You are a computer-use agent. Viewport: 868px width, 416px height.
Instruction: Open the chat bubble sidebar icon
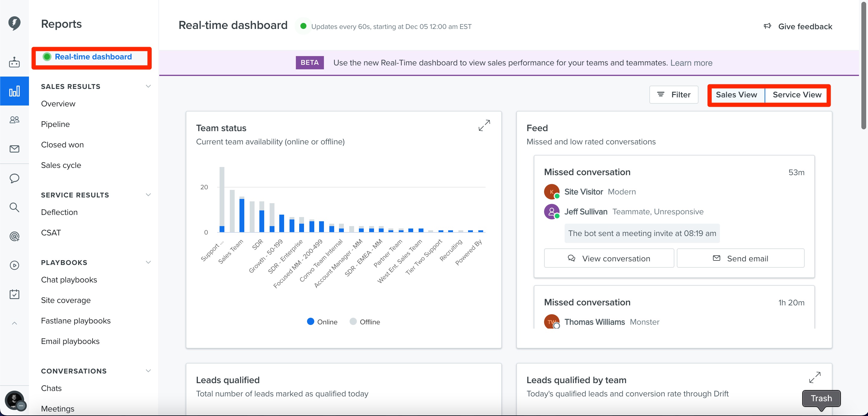tap(14, 178)
